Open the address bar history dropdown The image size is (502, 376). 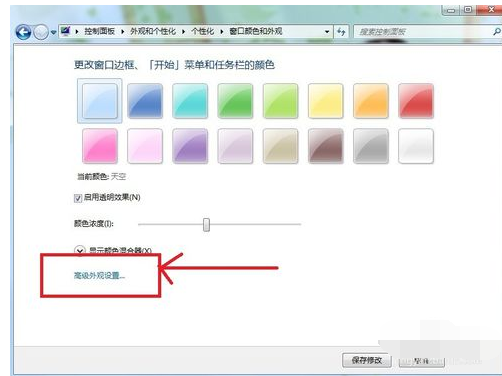327,32
